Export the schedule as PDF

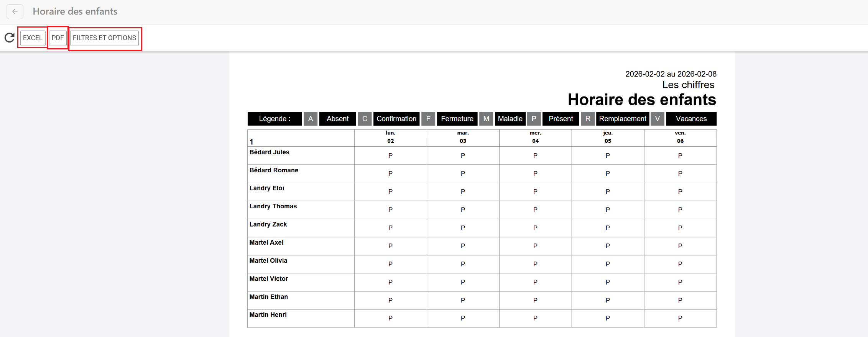click(x=58, y=38)
